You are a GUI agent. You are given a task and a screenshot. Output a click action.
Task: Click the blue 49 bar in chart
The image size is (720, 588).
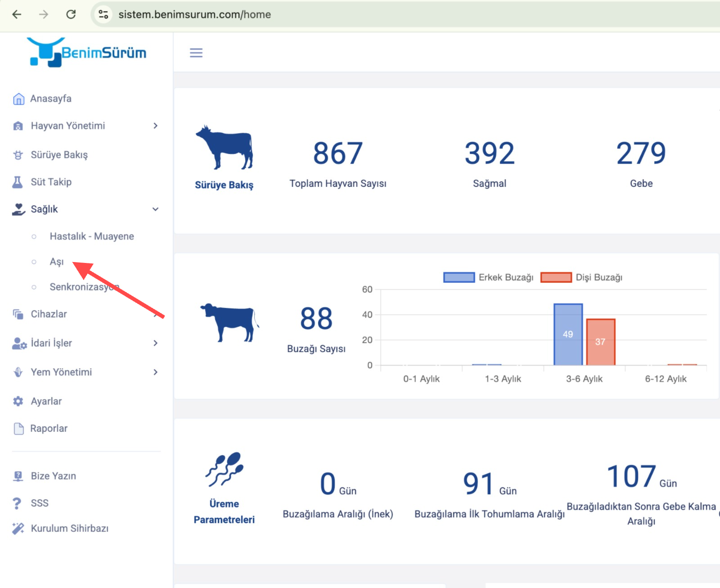(568, 335)
